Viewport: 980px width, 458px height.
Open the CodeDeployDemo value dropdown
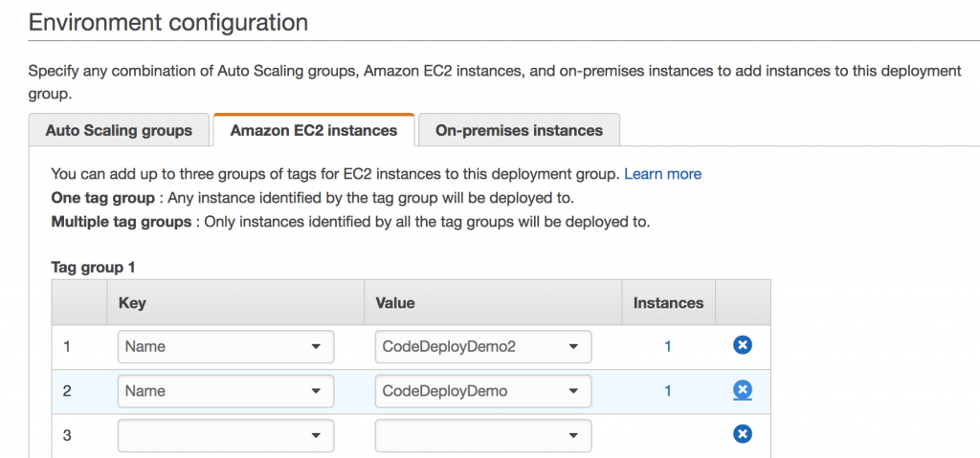point(573,391)
